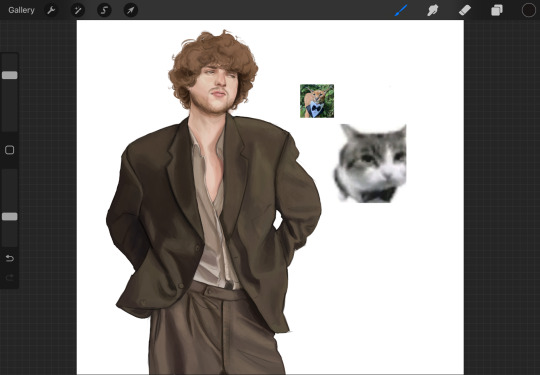540x375 pixels.
Task: Click the caracal cat reference image
Action: pyautogui.click(x=317, y=101)
